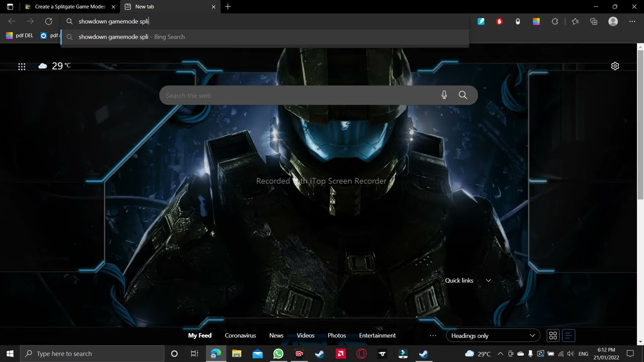The width and height of the screenshot is (644, 362).
Task: Open a new browser tab with plus
Action: click(228, 7)
